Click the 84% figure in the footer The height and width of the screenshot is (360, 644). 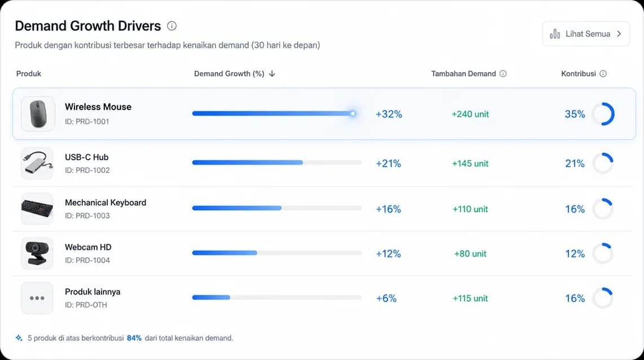(x=134, y=338)
